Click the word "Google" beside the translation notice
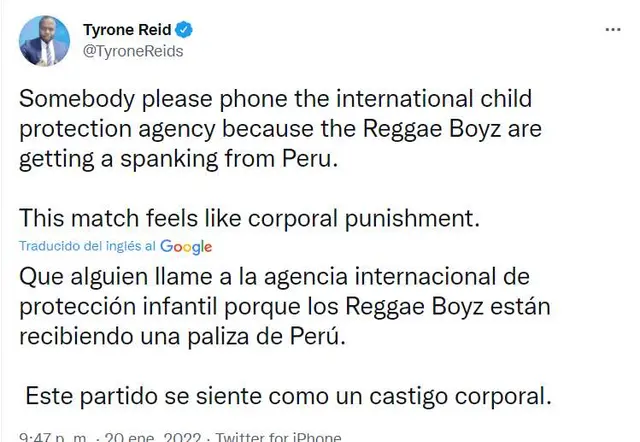Screen dimensions: 640x442 (186, 246)
